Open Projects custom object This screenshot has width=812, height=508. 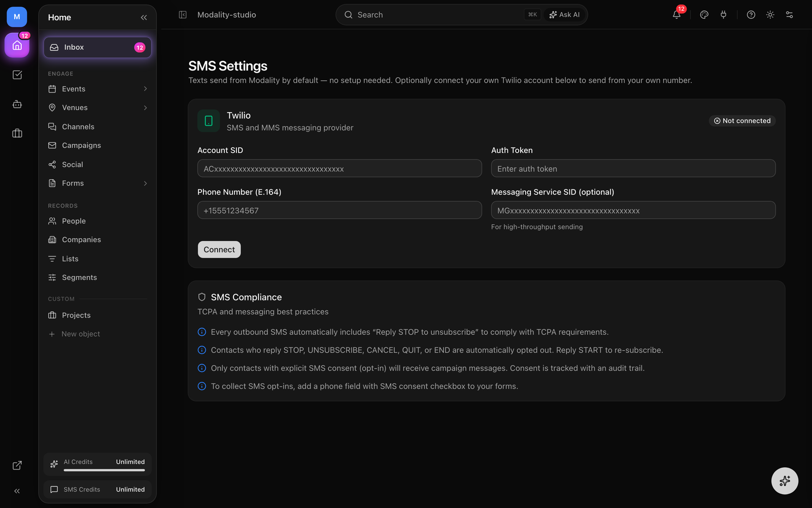point(97,315)
